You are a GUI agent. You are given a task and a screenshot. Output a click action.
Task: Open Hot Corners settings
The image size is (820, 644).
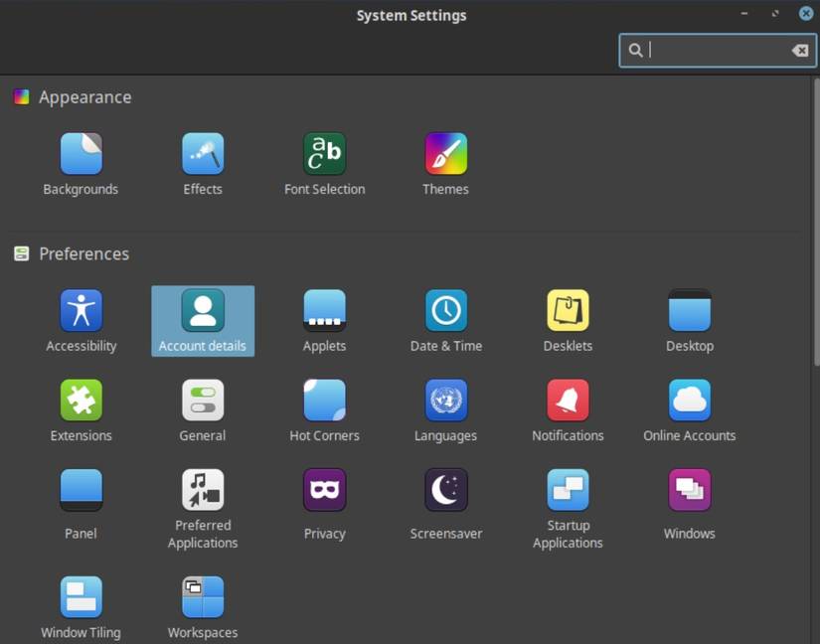point(324,401)
